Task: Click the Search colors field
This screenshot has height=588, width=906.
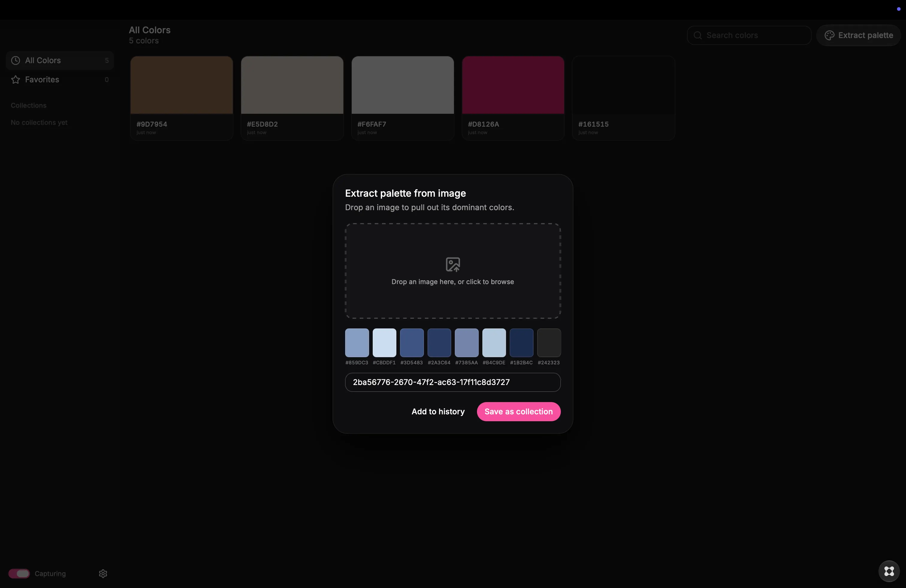Action: coord(749,35)
